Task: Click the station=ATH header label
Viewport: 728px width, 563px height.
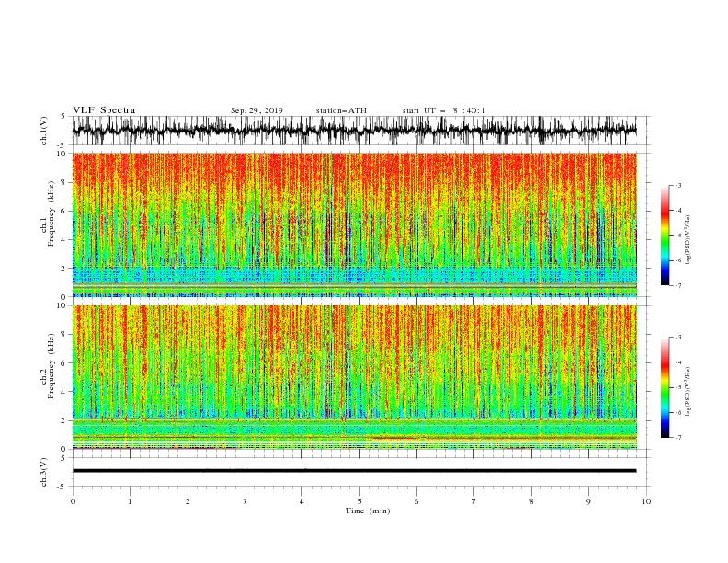Action: pyautogui.click(x=341, y=110)
